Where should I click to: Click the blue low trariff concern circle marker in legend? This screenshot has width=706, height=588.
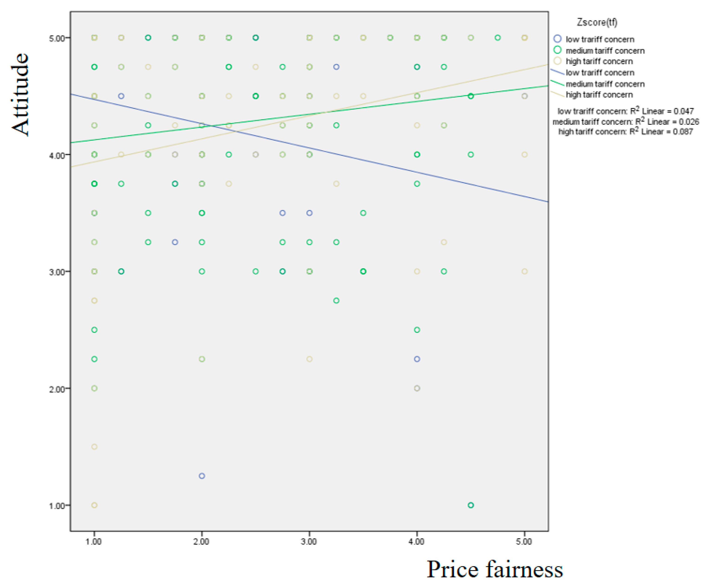[557, 39]
